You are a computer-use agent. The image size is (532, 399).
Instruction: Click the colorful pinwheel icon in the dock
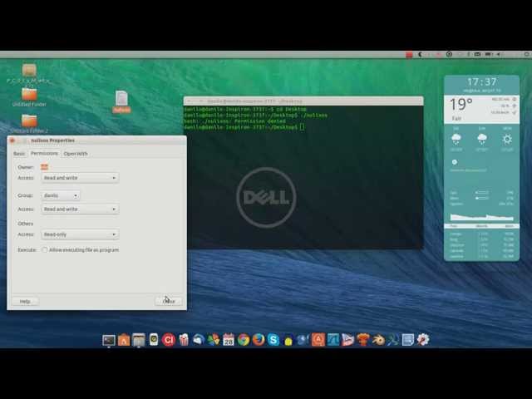coord(214,340)
